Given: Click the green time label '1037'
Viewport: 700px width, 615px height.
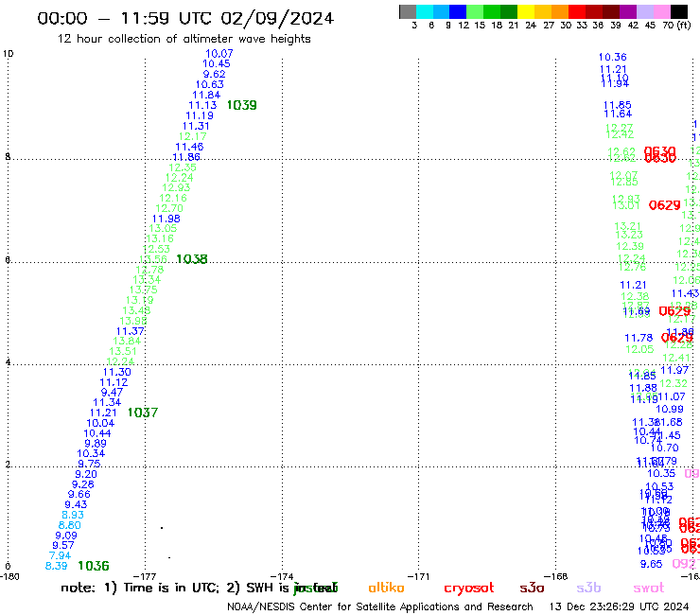Looking at the screenshot, I should [143, 413].
